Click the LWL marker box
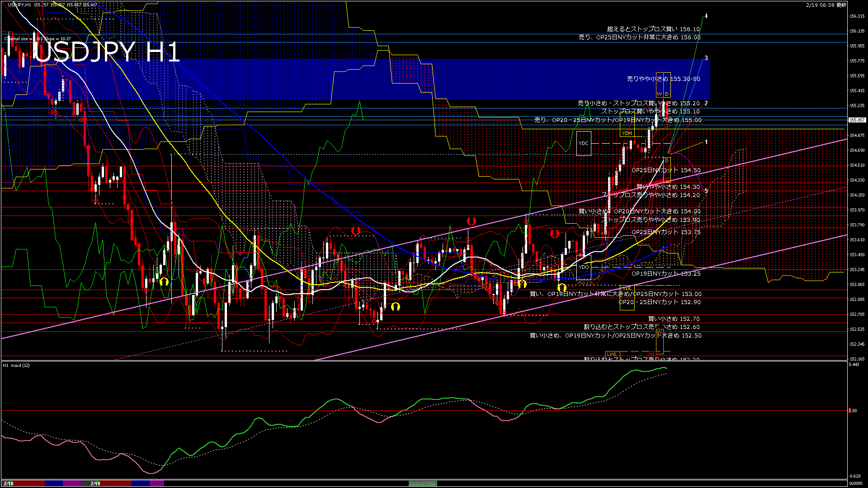This screenshot has height=488, width=868. tap(612, 354)
